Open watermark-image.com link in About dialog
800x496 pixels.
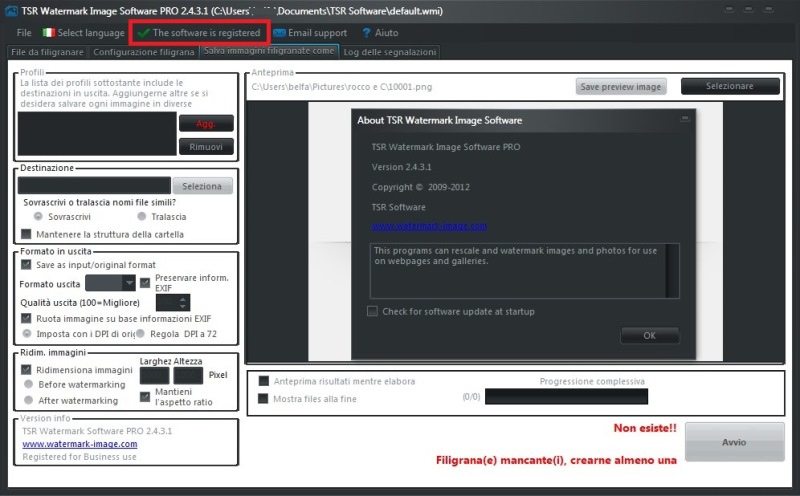tap(429, 226)
